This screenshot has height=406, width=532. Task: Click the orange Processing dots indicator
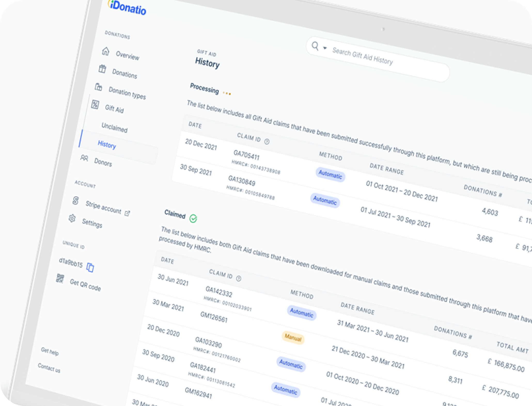coord(227,93)
